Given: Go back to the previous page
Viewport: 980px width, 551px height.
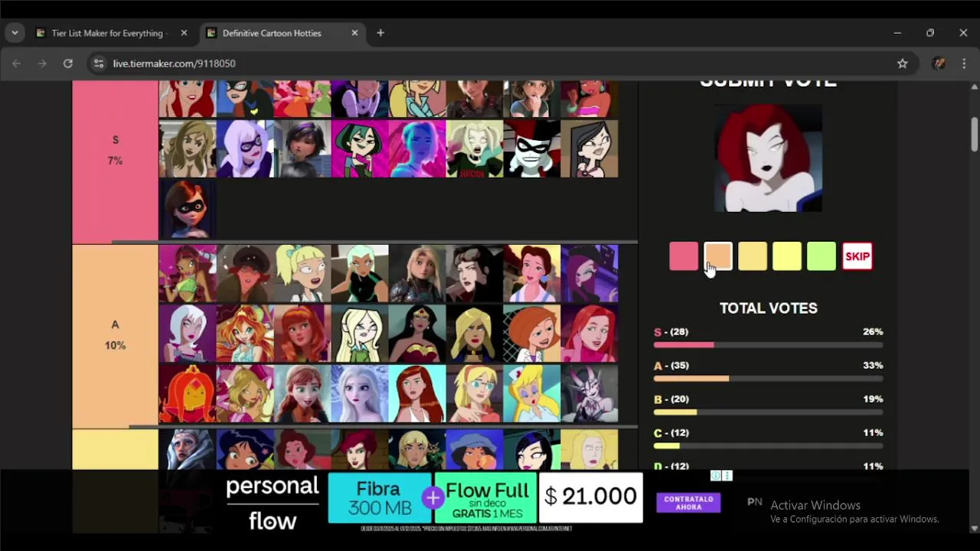Looking at the screenshot, I should pos(16,64).
